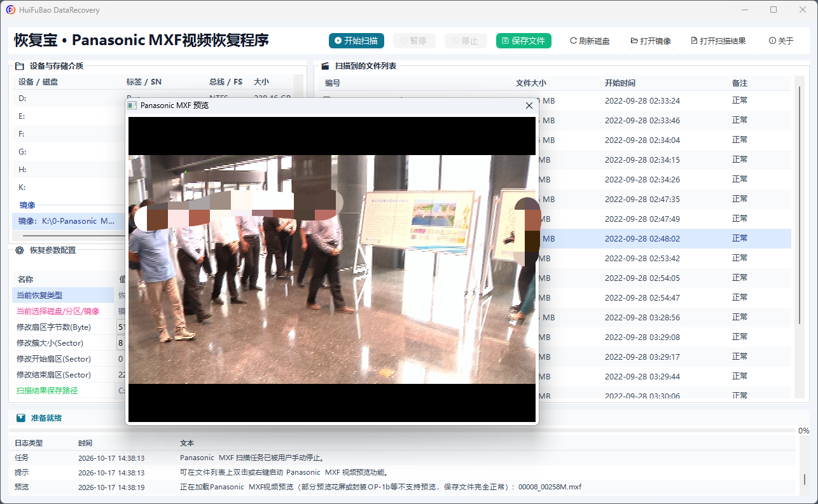
Task: Click the HuiFuBao DataRecovery app icon
Action: (x=10, y=10)
